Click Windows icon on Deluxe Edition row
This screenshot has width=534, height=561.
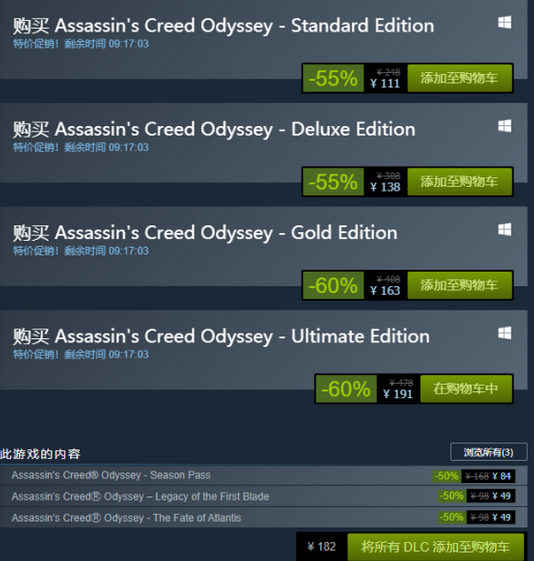coord(505,126)
